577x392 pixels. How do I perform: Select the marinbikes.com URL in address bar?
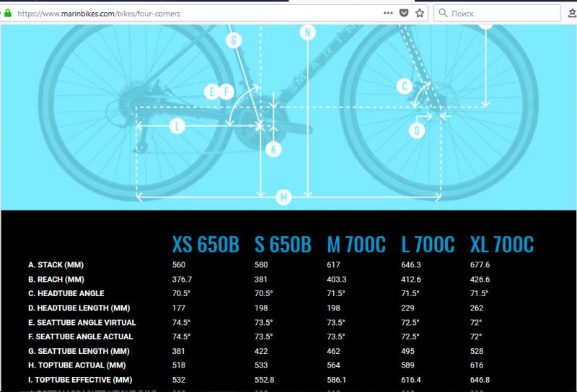click(x=99, y=14)
